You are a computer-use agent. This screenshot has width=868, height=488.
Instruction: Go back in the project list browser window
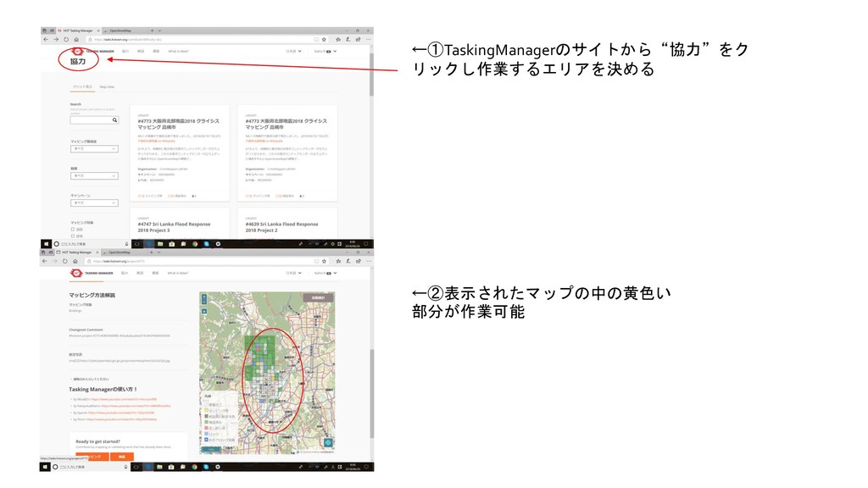[46, 39]
